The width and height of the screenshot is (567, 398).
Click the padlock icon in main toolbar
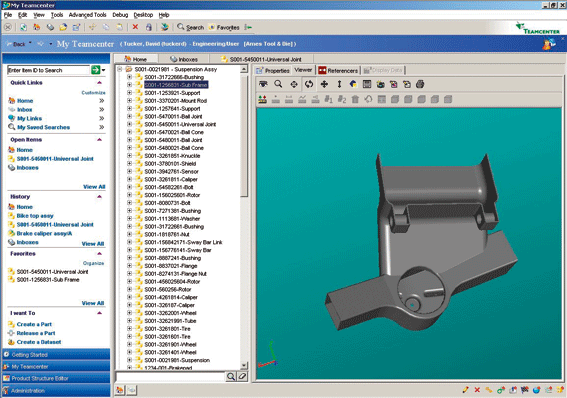[x=149, y=27]
